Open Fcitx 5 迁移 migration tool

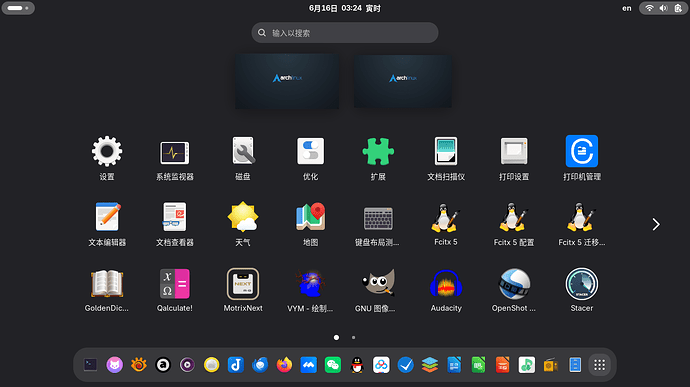point(582,217)
